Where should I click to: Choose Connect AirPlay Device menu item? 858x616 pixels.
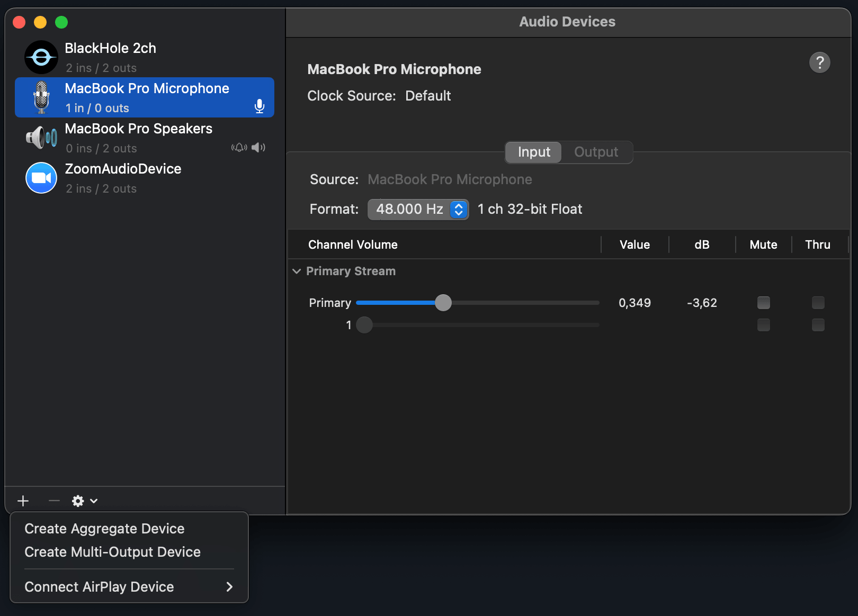(x=129, y=587)
